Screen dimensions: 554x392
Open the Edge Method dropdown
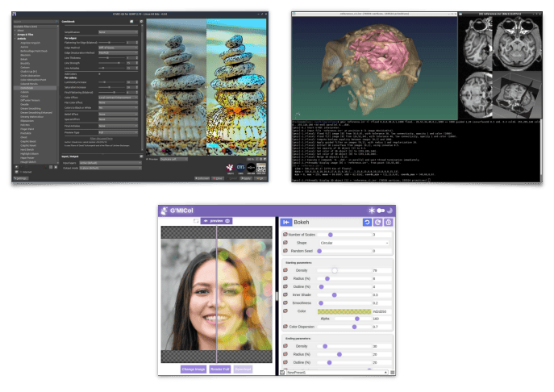click(118, 48)
